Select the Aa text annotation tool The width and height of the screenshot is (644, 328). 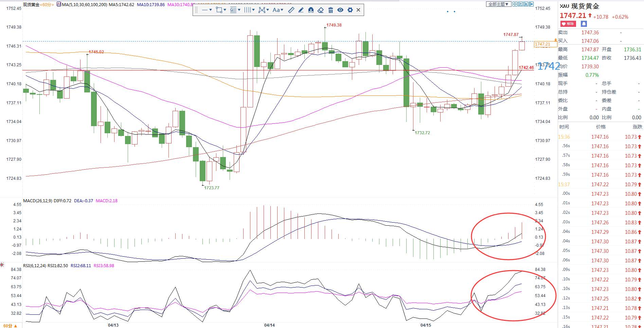pos(276,10)
